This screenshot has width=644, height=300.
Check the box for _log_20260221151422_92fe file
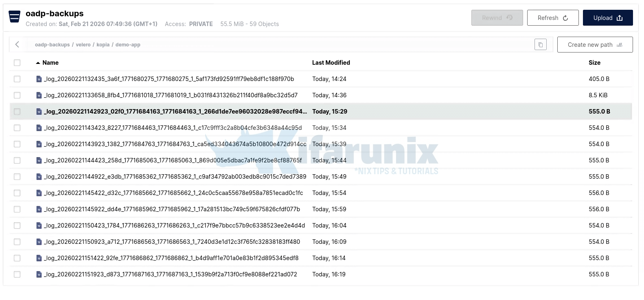pyautogui.click(x=17, y=258)
